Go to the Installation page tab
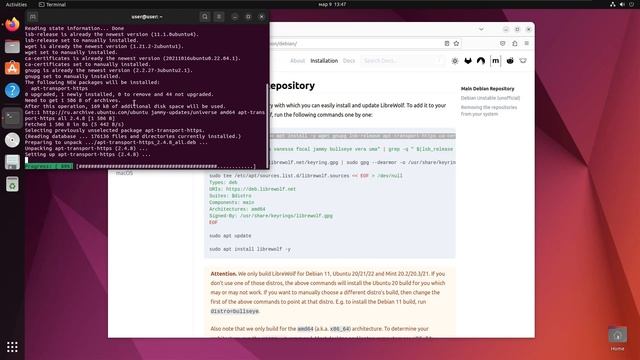 coord(324,61)
